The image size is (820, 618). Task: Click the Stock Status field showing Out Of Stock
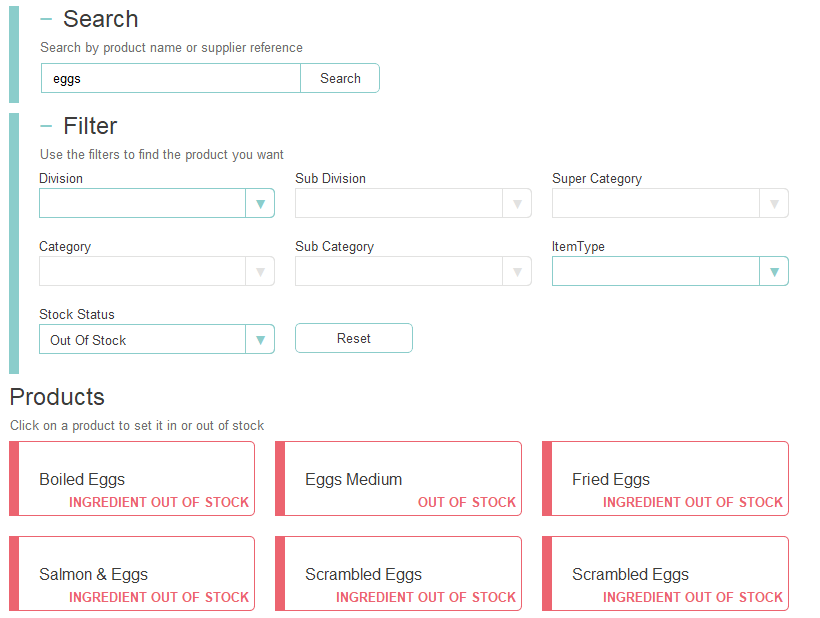pos(142,340)
